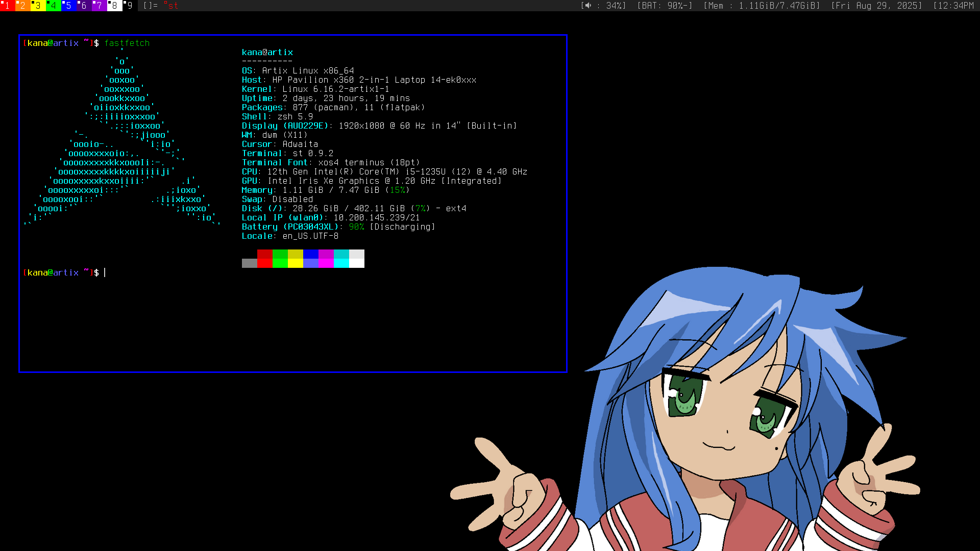Click the kana@artix title in fastfetch output
Screen dimensions: 980x551
[x=267, y=53]
